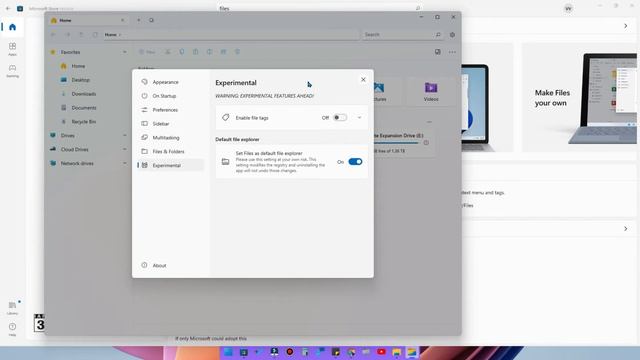
Task: Expand the Cloud Drives section chevron
Action: pyautogui.click(x=124, y=149)
